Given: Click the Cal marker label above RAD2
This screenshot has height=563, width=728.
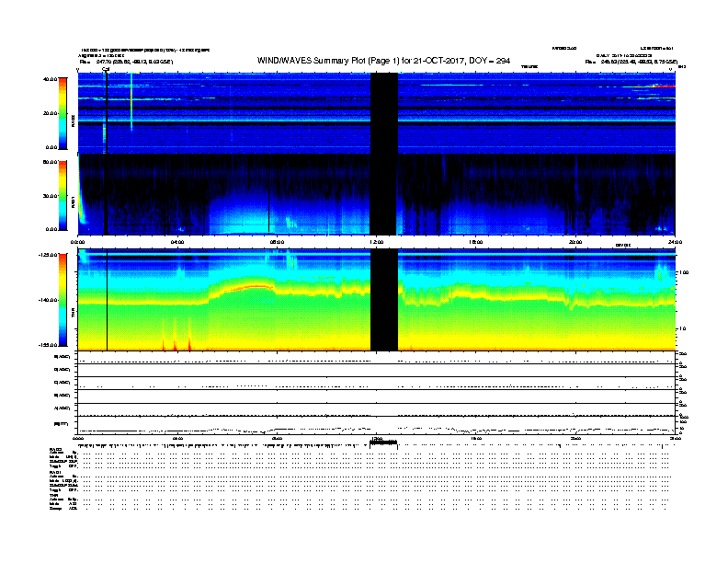Looking at the screenshot, I should click(x=106, y=69).
